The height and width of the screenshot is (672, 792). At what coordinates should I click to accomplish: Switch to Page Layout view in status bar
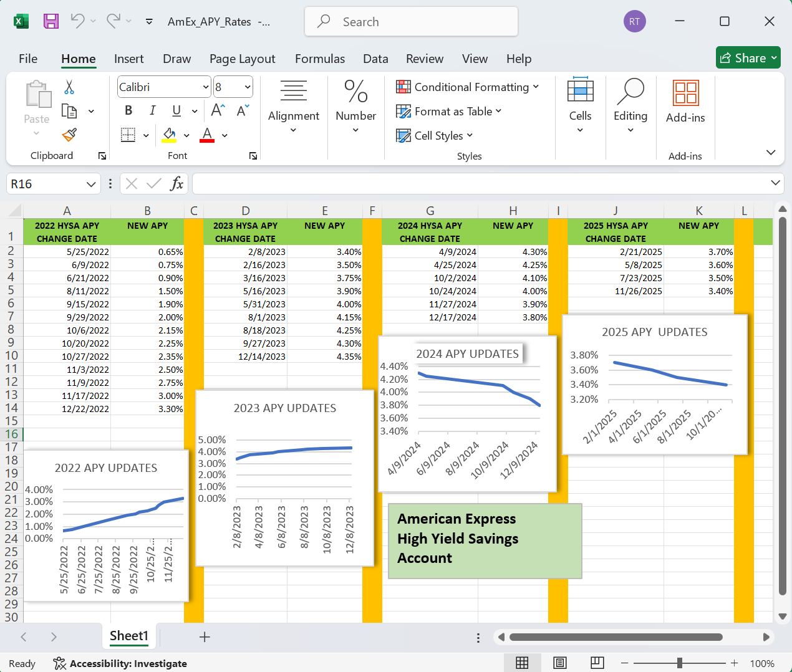(x=560, y=663)
